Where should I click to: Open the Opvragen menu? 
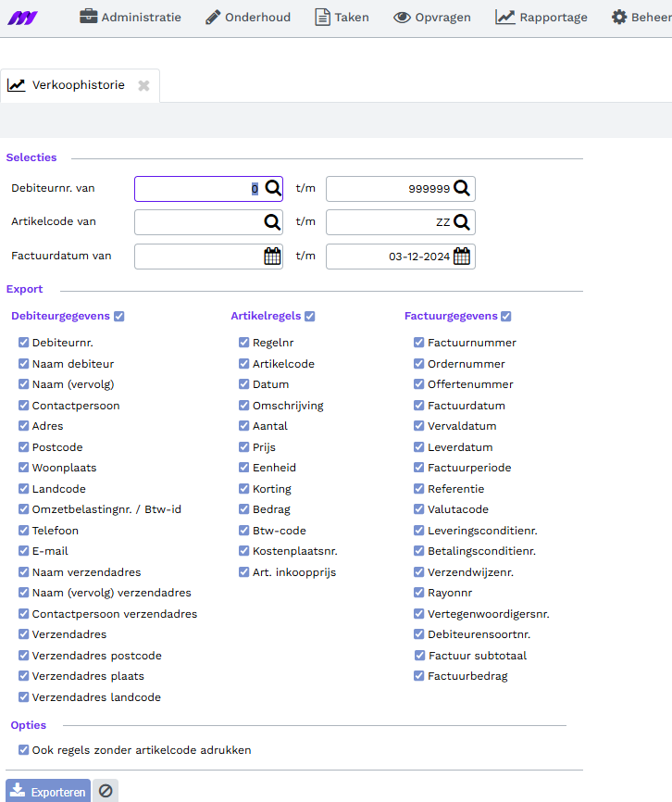click(x=432, y=18)
